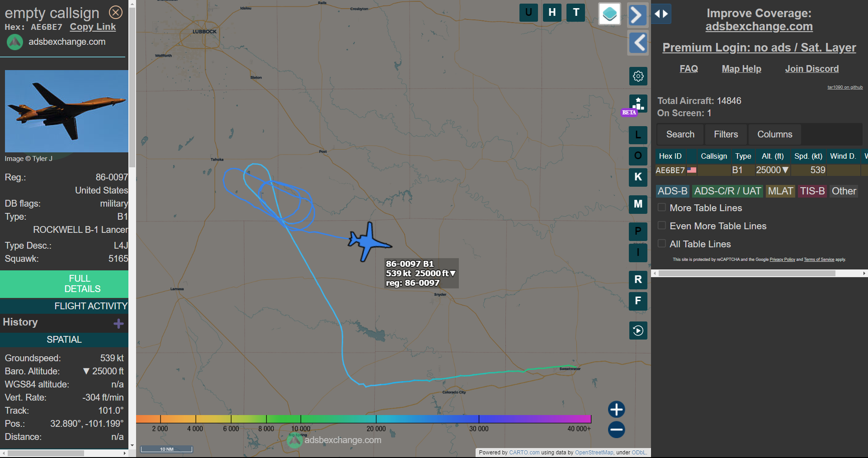Screen dimensions: 868x458
Task: Sort table by Type column
Action: [743, 156]
